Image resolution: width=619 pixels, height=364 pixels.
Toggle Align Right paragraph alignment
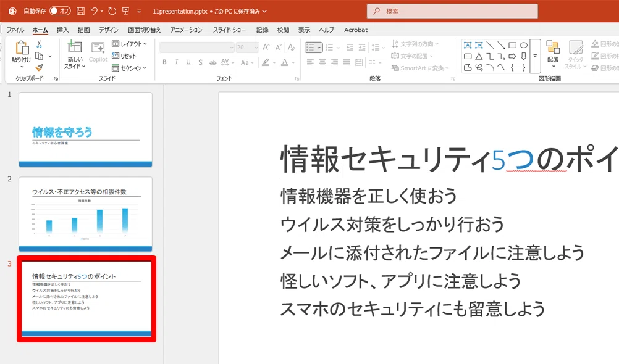334,62
